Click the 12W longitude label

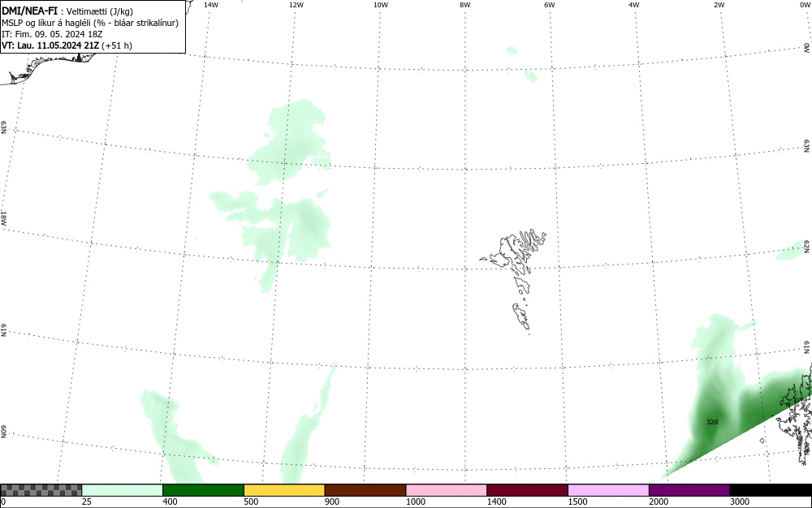296,5
